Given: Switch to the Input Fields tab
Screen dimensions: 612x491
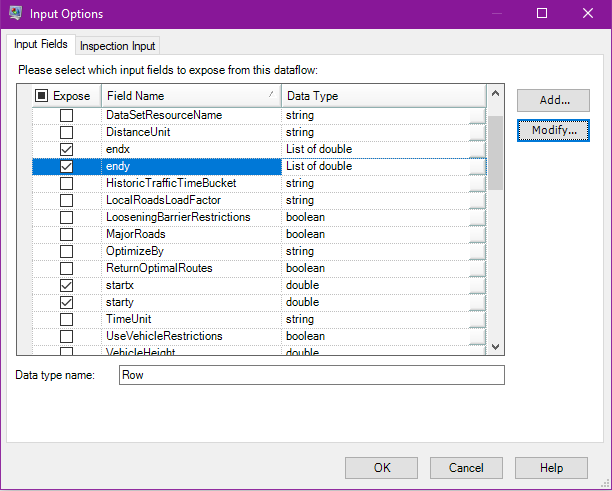Looking at the screenshot, I should (41, 44).
